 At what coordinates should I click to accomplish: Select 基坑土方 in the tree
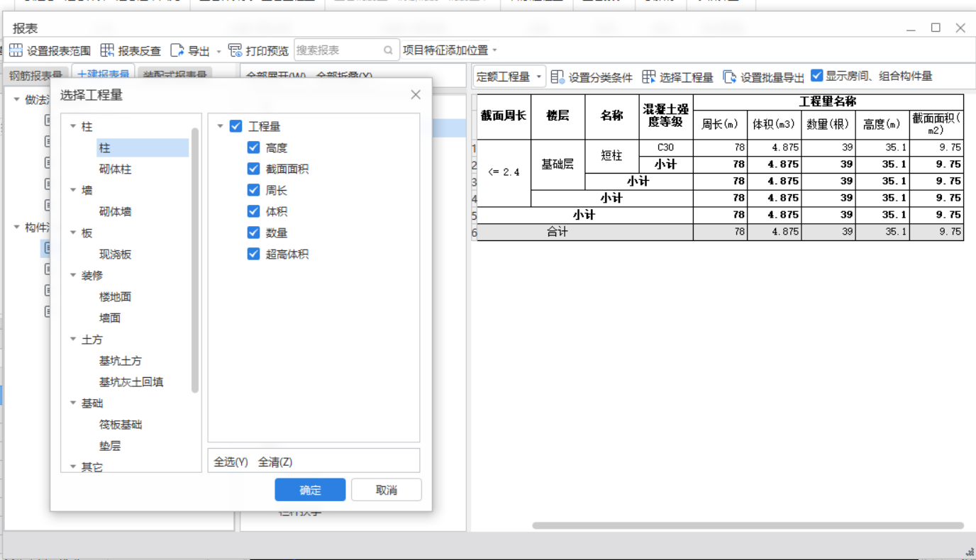121,361
